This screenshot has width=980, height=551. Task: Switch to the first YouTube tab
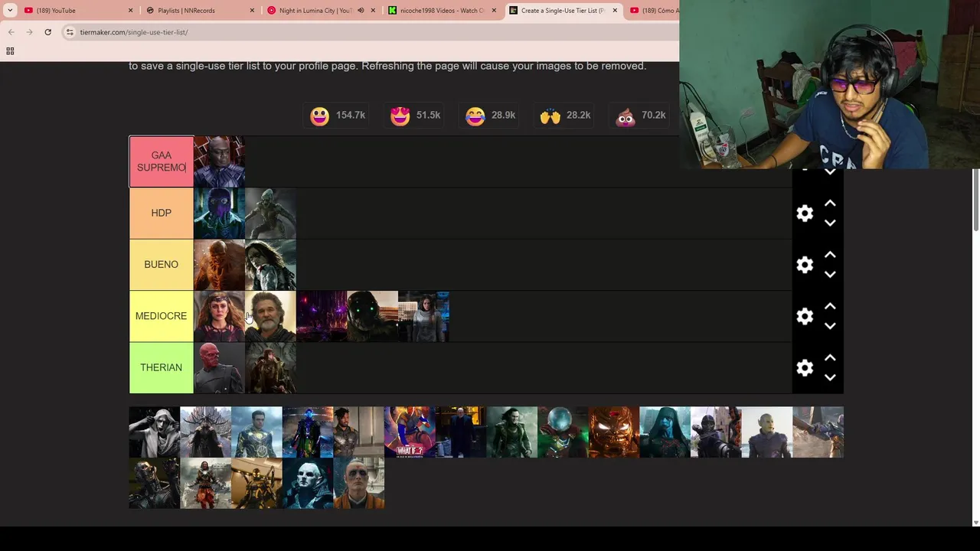click(77, 11)
